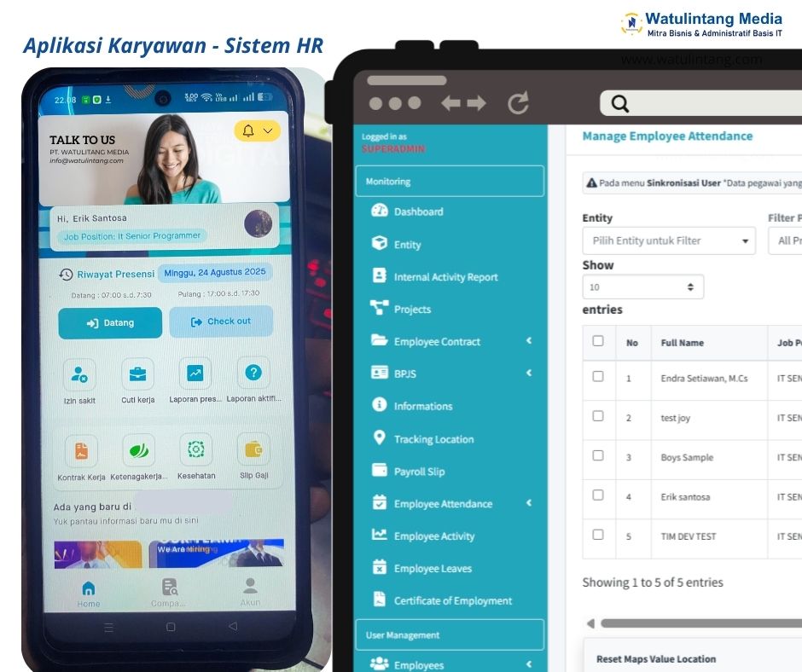Click the Employee Leaves calendar icon

pos(380,567)
